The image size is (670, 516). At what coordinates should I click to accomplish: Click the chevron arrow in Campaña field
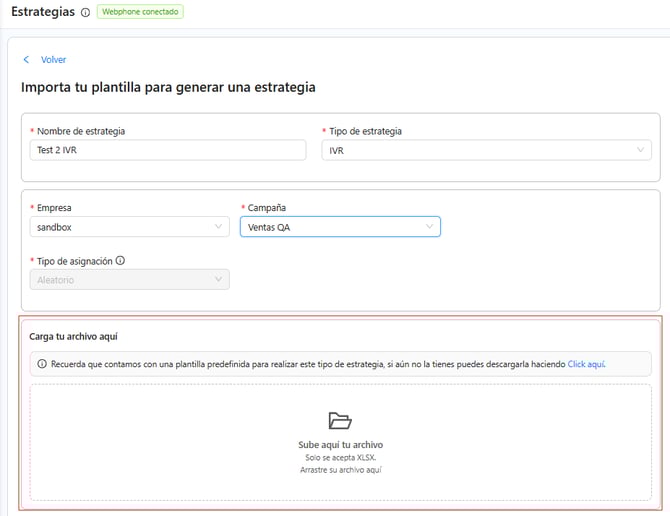[x=429, y=227]
